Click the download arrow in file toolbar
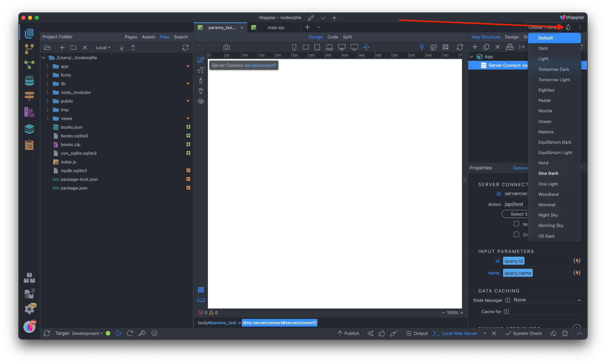 click(122, 47)
